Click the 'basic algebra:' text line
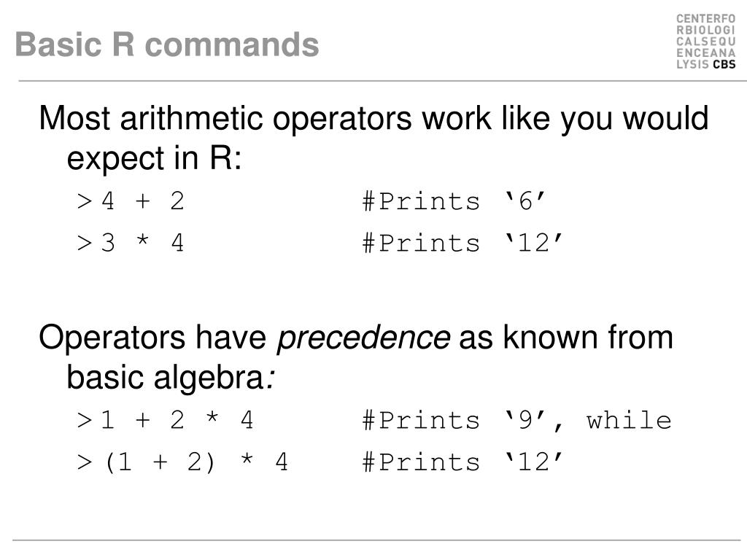Screen dimensions: 747x560 [171, 377]
